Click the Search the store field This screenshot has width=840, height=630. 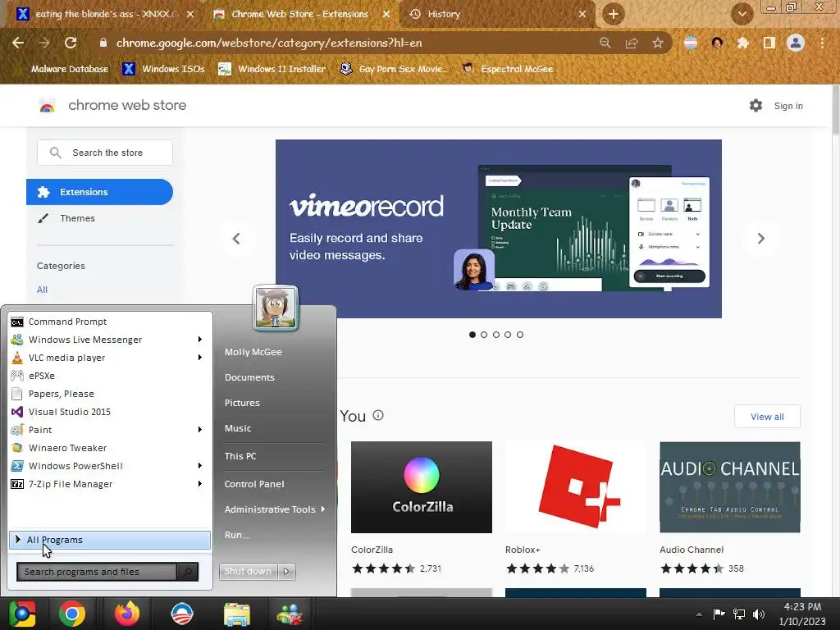[105, 153]
